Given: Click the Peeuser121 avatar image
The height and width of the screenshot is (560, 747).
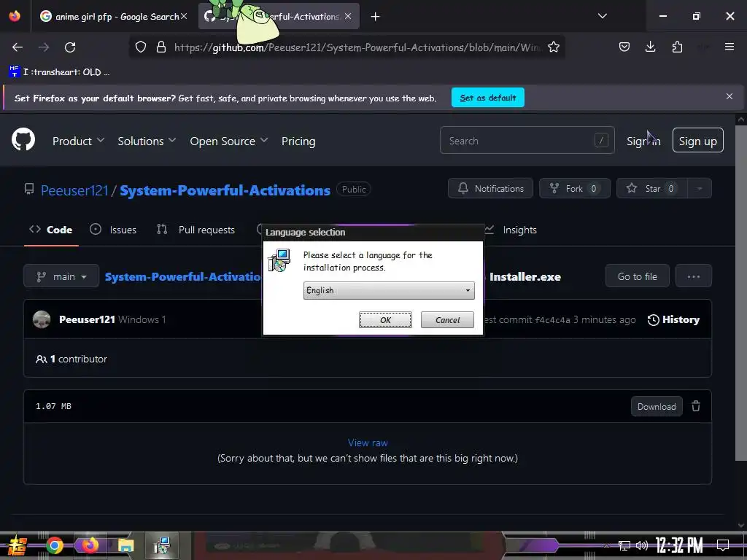Looking at the screenshot, I should tap(42, 319).
